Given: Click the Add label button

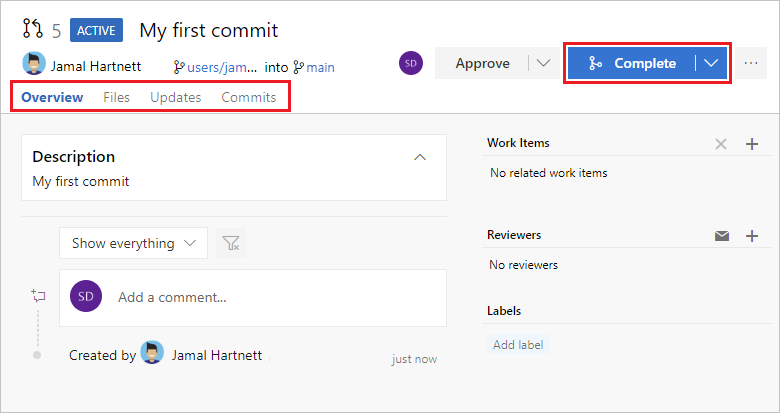Looking at the screenshot, I should point(518,345).
